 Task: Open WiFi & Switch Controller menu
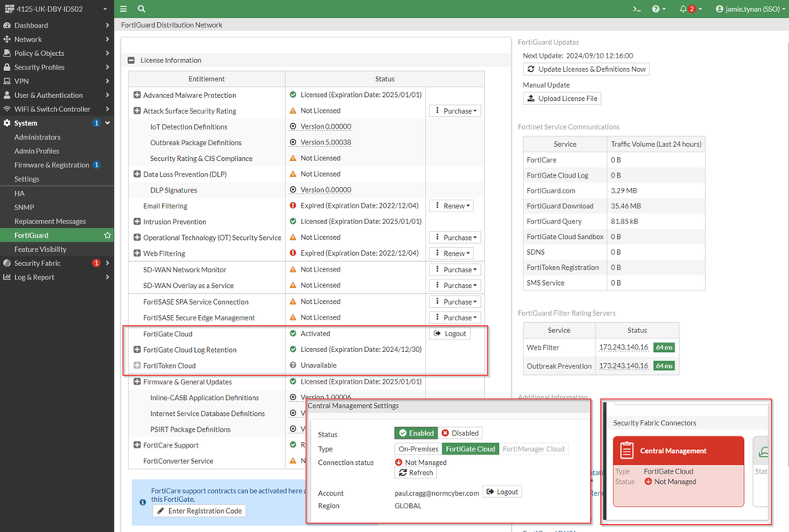coord(56,109)
